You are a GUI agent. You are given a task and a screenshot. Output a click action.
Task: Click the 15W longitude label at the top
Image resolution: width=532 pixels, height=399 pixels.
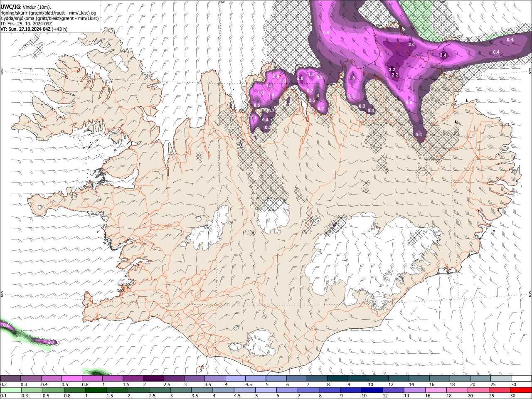tap(441, 2)
